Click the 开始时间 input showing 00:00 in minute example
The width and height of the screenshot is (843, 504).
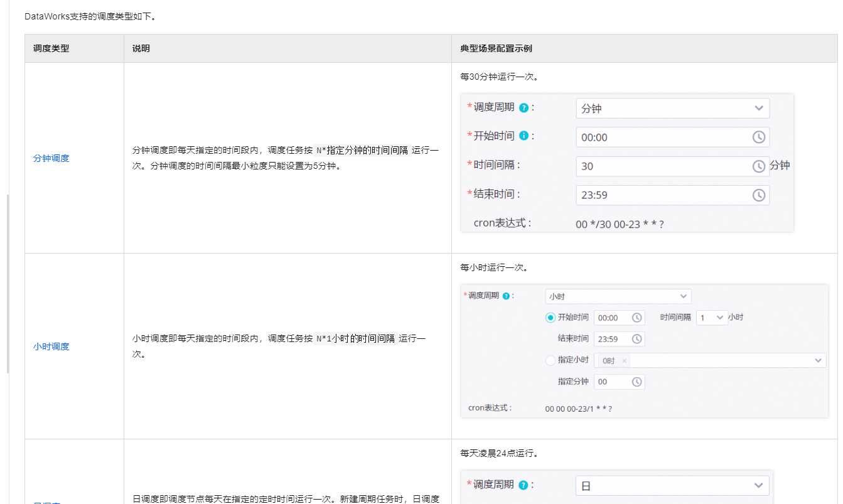672,137
